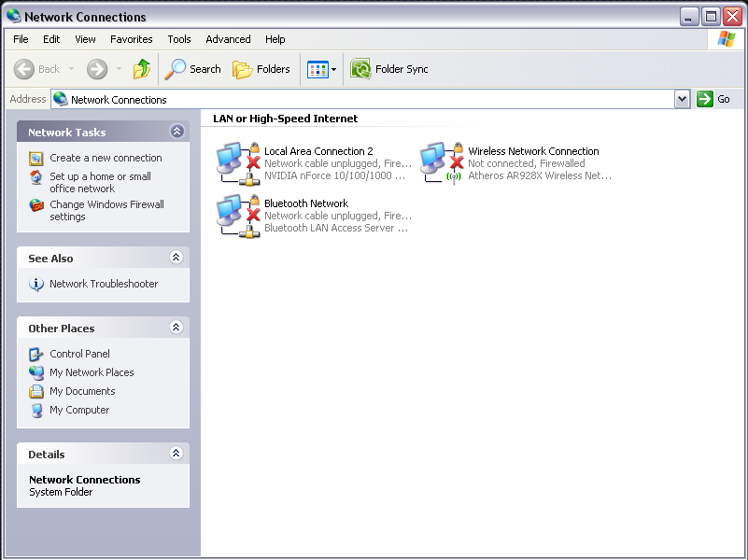The image size is (748, 560).
Task: Open the File menu
Action: (21, 39)
